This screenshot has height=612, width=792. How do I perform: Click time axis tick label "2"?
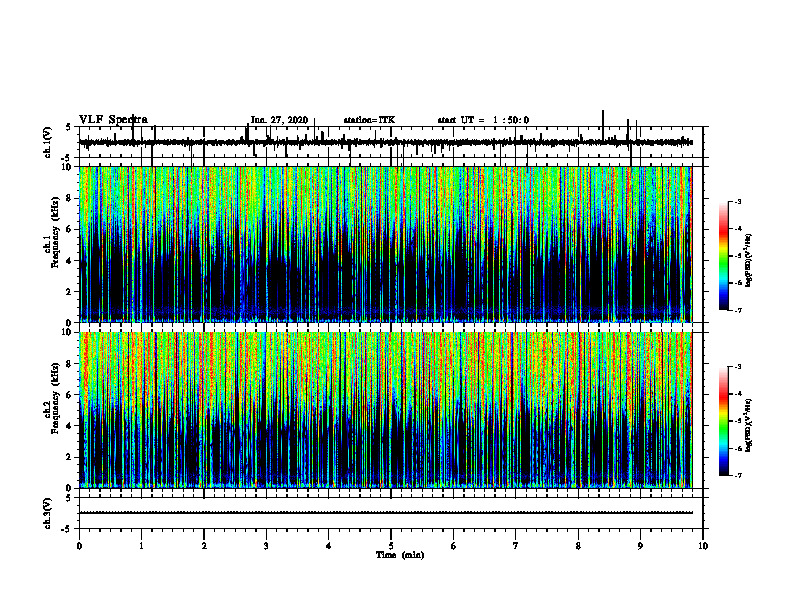(204, 546)
